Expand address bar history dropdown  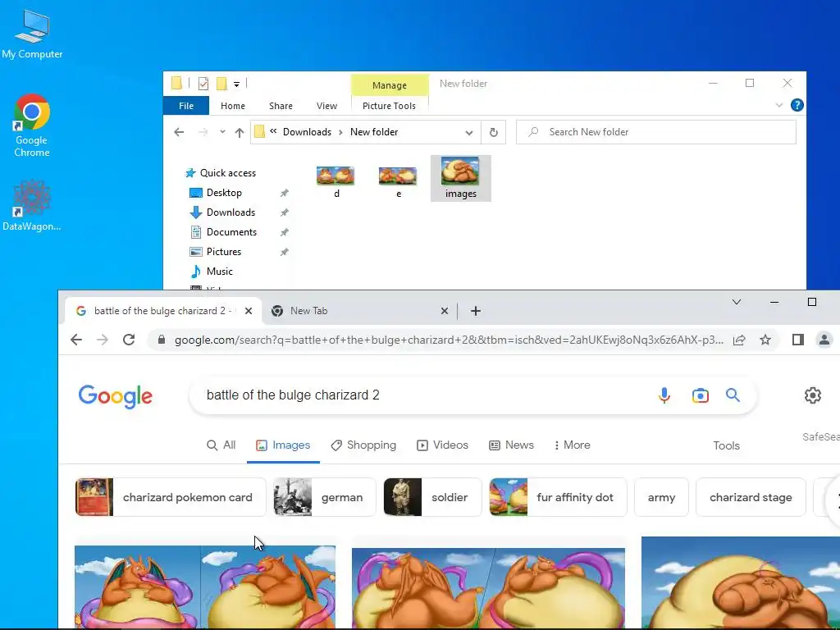coord(468,132)
